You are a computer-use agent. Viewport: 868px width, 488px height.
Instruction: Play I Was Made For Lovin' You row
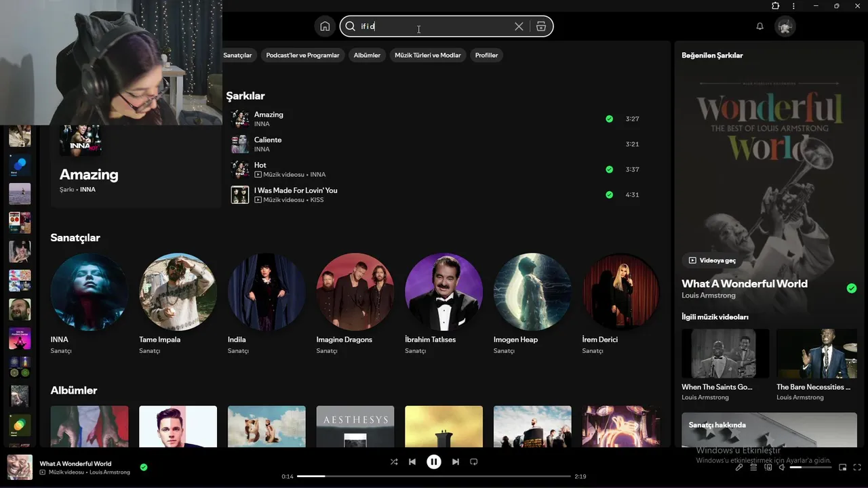(434, 195)
